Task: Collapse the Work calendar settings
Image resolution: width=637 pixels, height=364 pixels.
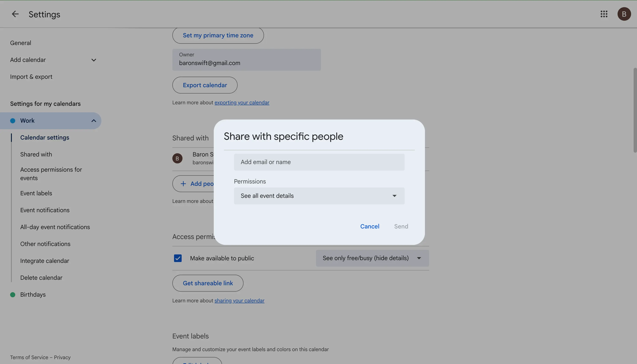Action: coord(94,121)
